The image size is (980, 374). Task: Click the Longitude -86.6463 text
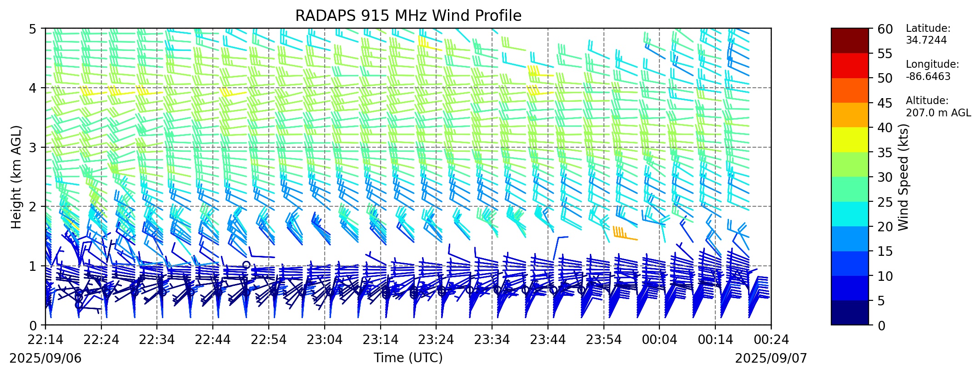click(x=932, y=70)
